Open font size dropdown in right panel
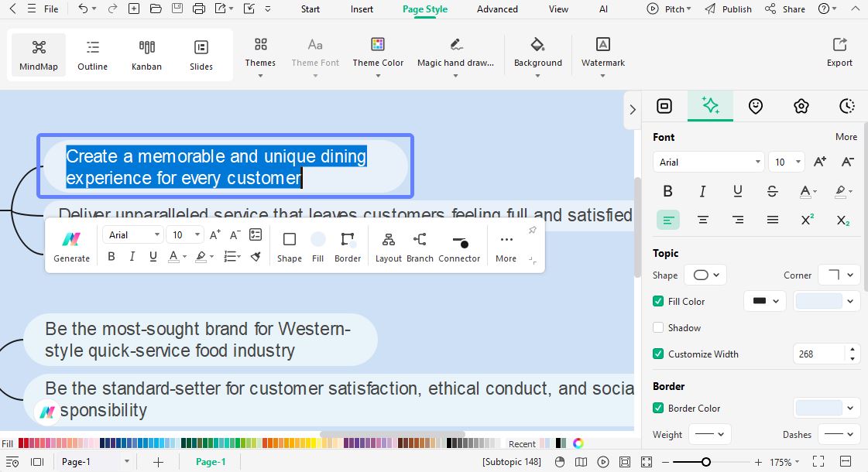868x472 pixels. 787,162
